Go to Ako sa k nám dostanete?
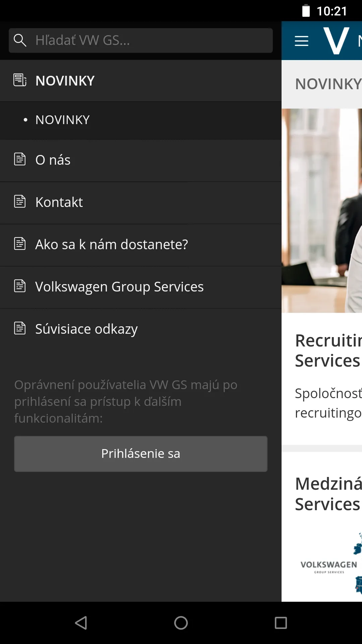The width and height of the screenshot is (362, 644). tap(112, 245)
